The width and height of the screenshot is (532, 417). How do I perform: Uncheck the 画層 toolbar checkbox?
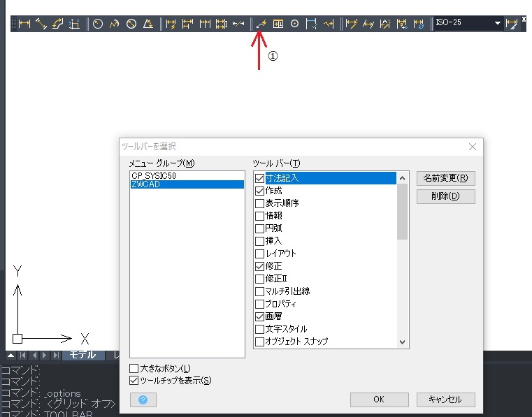[x=259, y=316]
